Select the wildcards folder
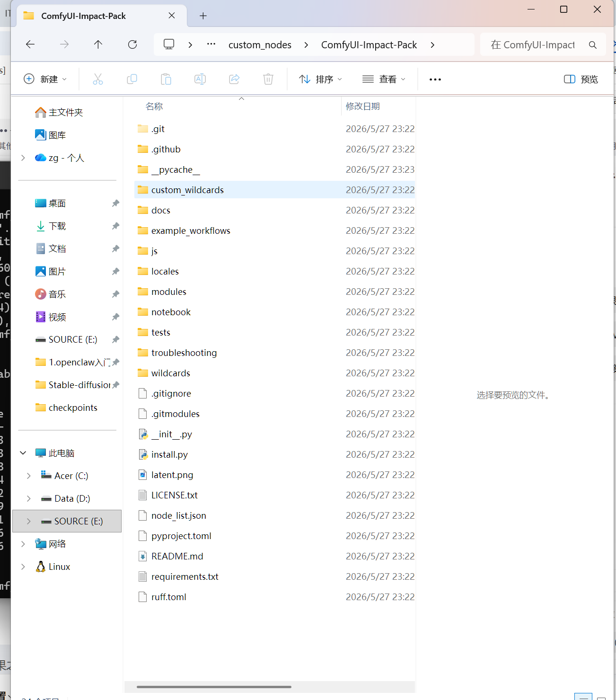This screenshot has height=700, width=616. [275, 373]
